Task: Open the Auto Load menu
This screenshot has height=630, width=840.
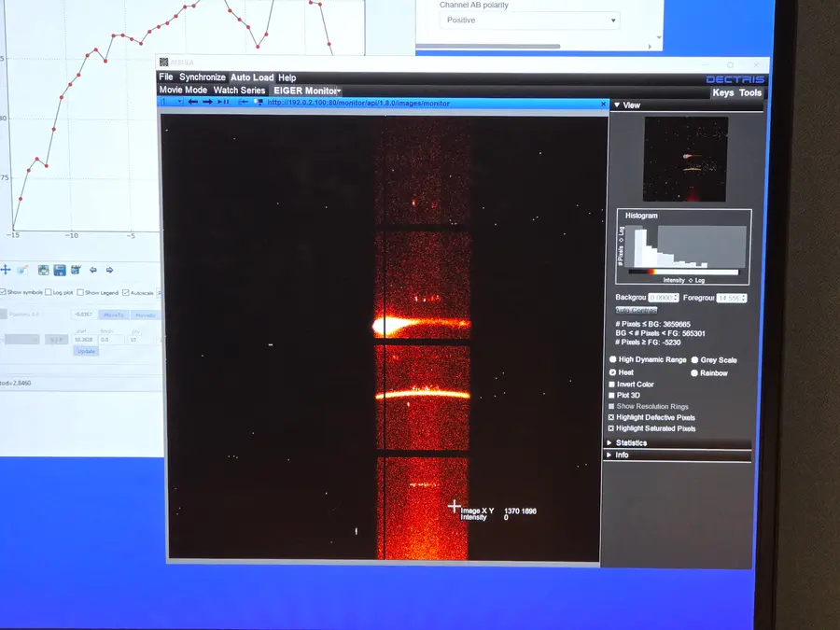Action: coord(252,77)
